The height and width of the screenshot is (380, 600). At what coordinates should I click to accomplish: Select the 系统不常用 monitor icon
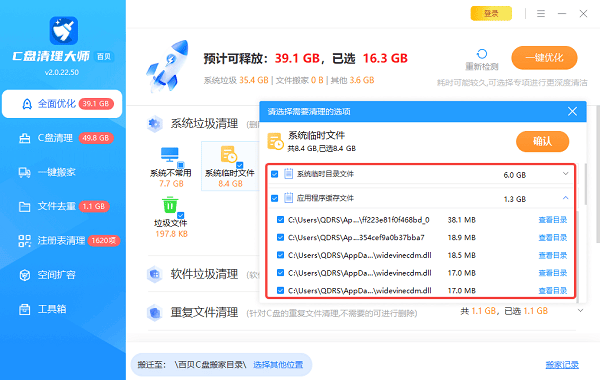pos(170,154)
